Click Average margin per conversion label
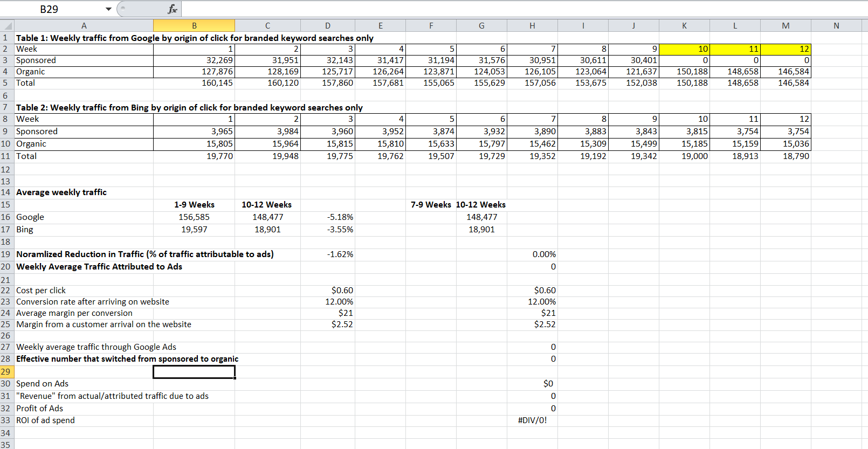The width and height of the screenshot is (868, 449). [x=74, y=313]
